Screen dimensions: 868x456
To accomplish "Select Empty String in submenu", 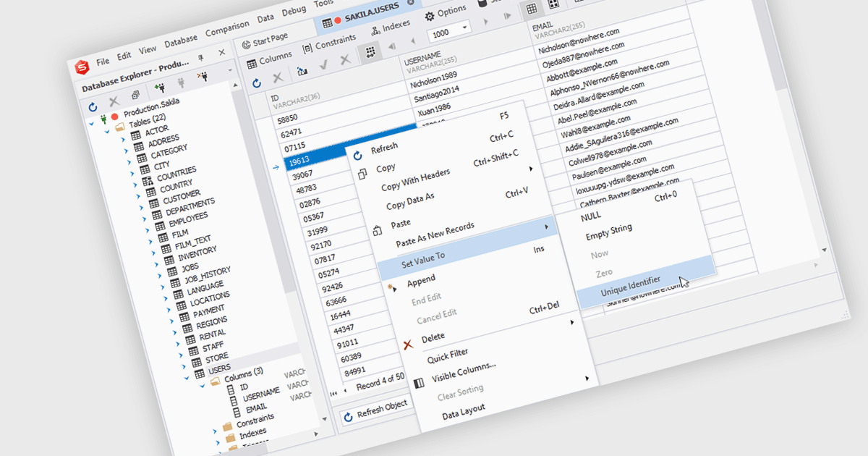I will coord(608,232).
